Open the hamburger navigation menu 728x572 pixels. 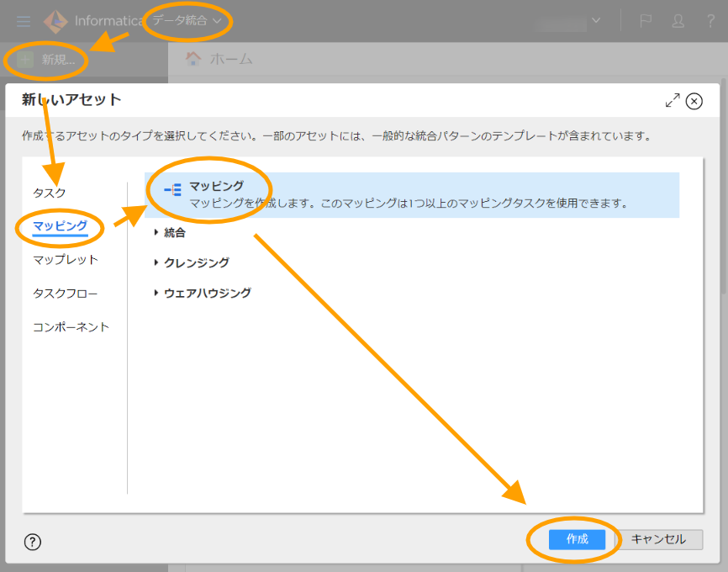[24, 21]
